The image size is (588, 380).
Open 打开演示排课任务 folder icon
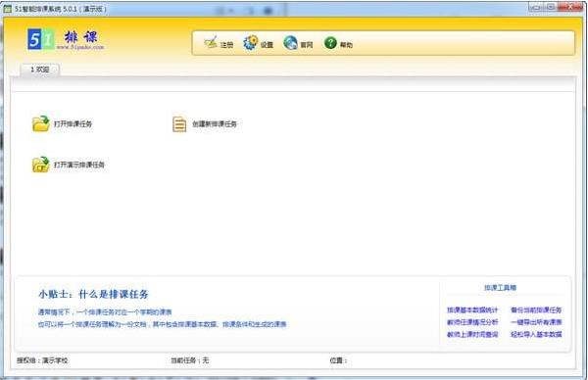pyautogui.click(x=41, y=165)
